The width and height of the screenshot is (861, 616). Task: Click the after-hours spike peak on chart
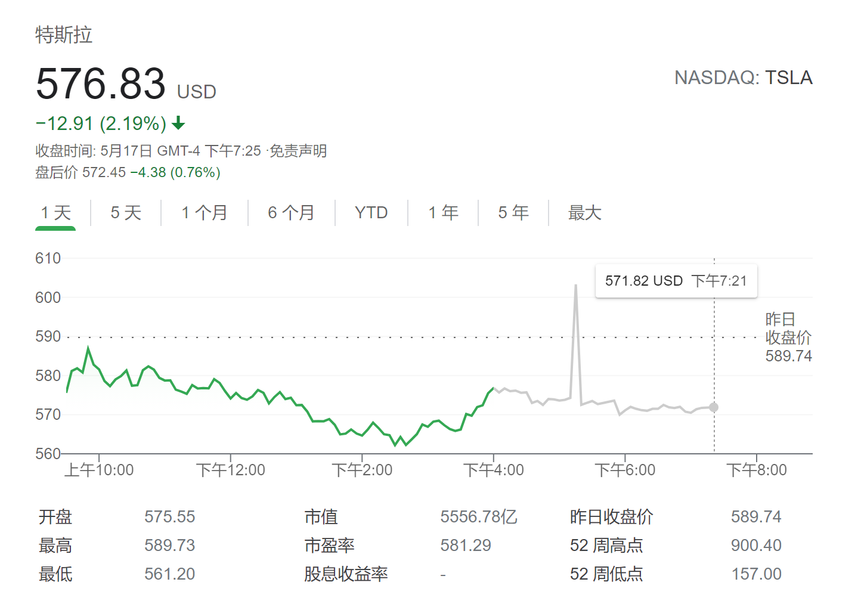coord(575,286)
